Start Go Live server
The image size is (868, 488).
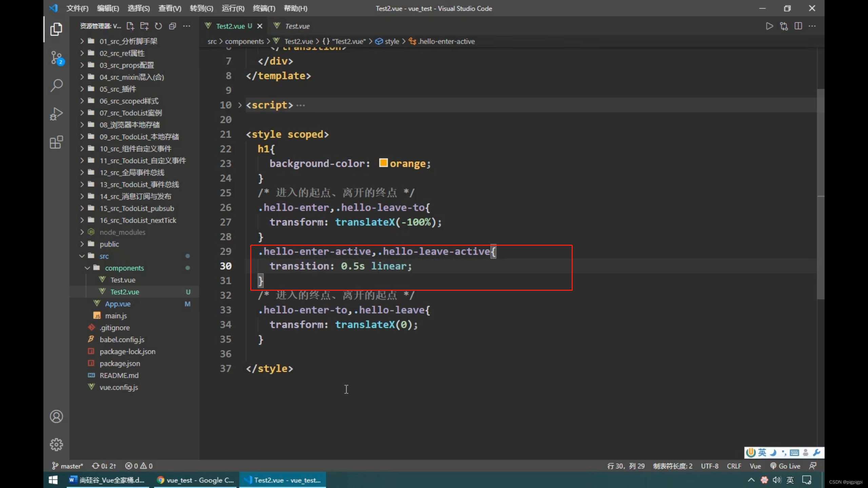[785, 466]
